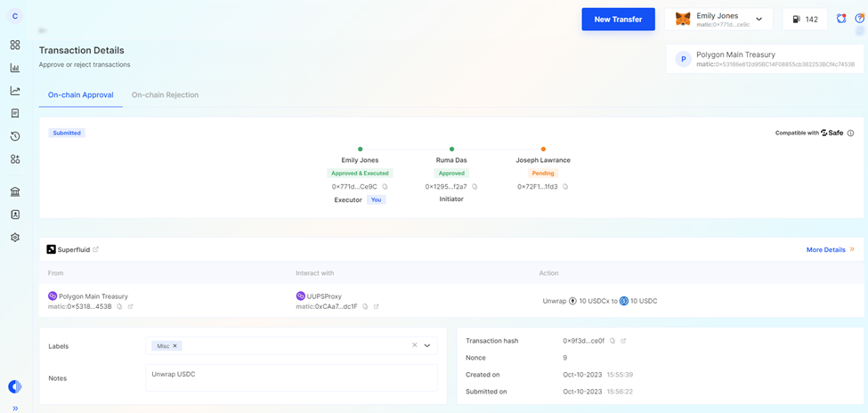Switch to On-chain Rejection tab

(x=165, y=94)
